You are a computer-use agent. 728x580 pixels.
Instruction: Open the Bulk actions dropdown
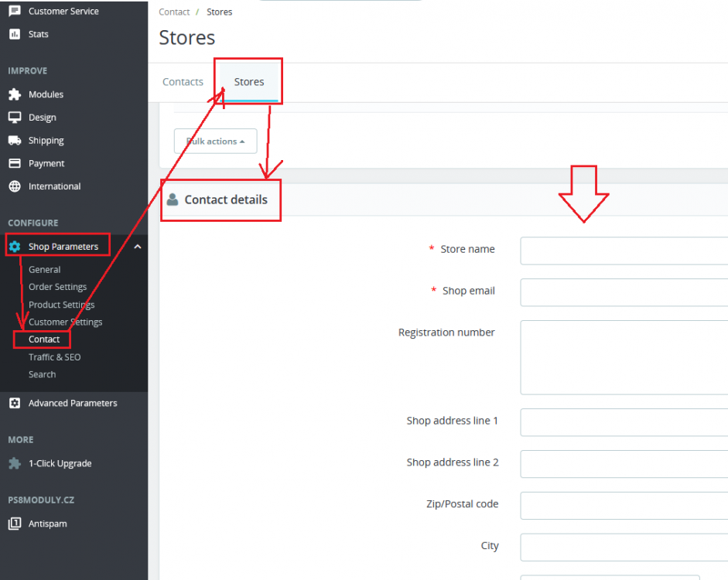point(215,141)
